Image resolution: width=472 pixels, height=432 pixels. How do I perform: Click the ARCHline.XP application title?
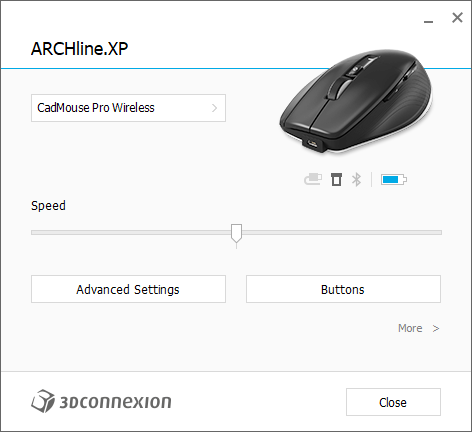point(79,49)
